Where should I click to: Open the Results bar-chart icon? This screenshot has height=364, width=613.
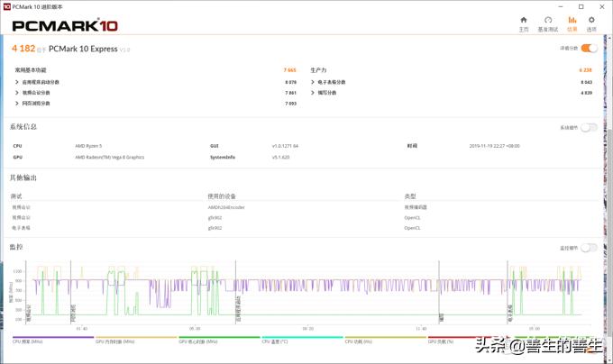click(572, 20)
